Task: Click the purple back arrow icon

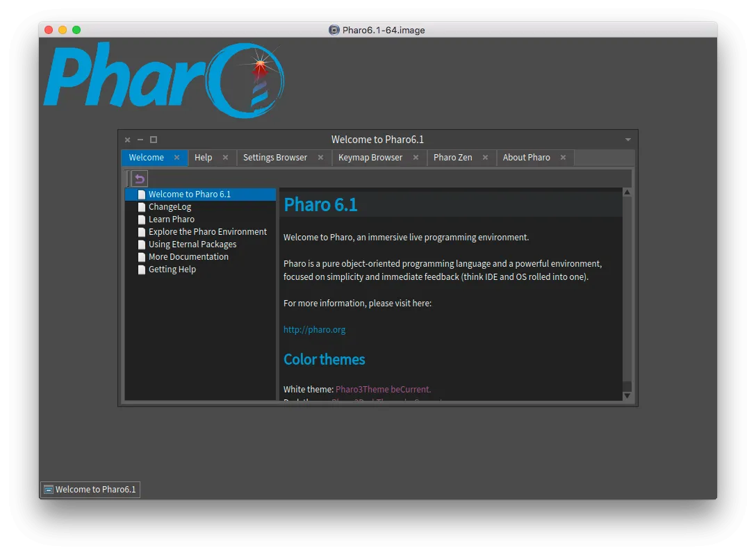Action: click(x=140, y=179)
